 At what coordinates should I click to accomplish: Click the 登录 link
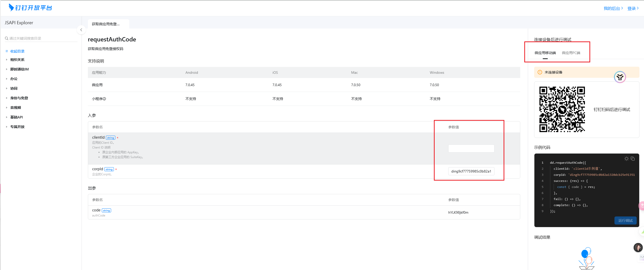click(x=633, y=8)
